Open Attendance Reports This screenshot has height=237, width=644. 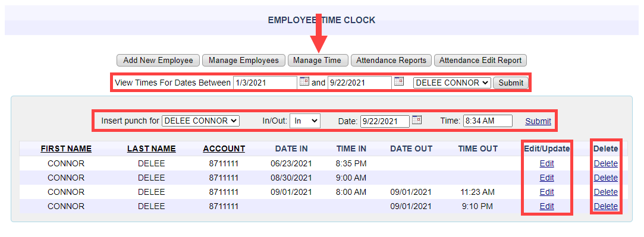(391, 60)
